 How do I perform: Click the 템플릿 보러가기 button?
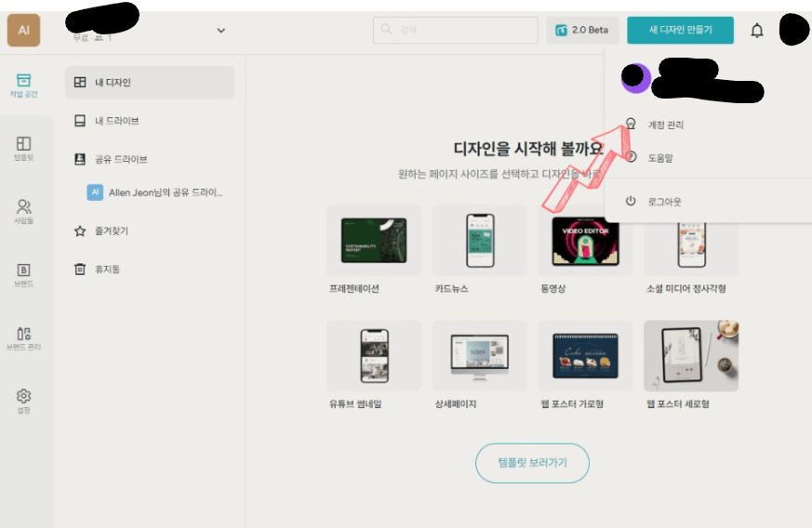click(532, 462)
